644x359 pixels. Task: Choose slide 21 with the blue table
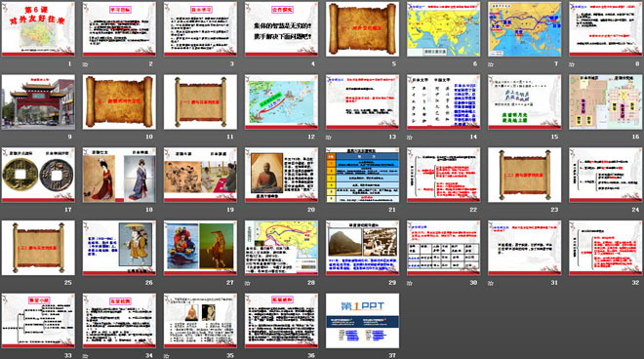click(x=362, y=175)
